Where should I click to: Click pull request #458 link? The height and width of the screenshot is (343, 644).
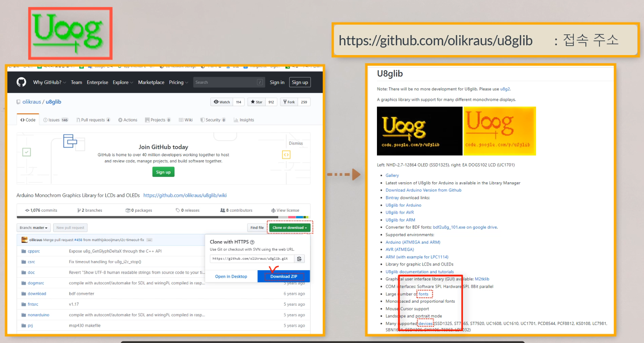(78, 240)
